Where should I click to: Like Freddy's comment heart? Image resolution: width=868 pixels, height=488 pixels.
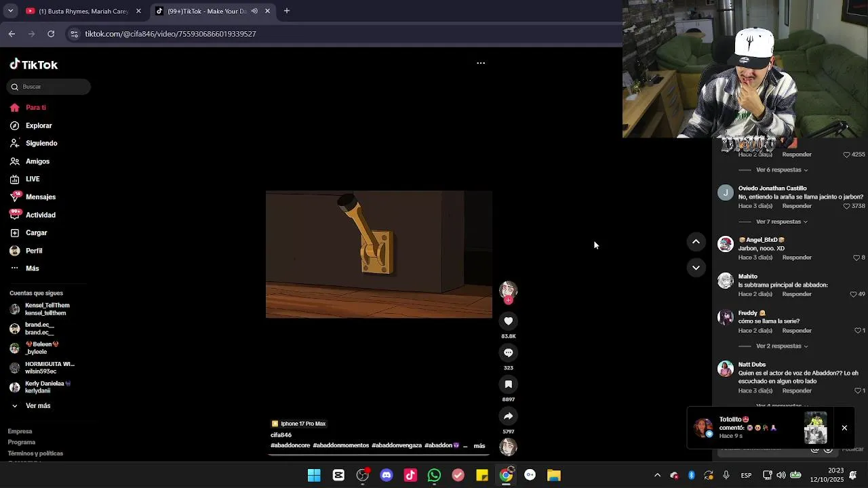857,331
